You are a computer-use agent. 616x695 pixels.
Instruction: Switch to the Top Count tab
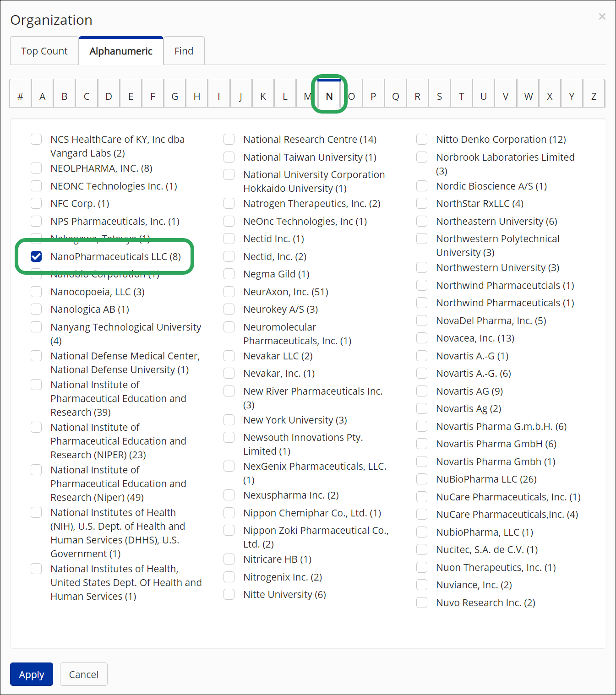pos(44,51)
